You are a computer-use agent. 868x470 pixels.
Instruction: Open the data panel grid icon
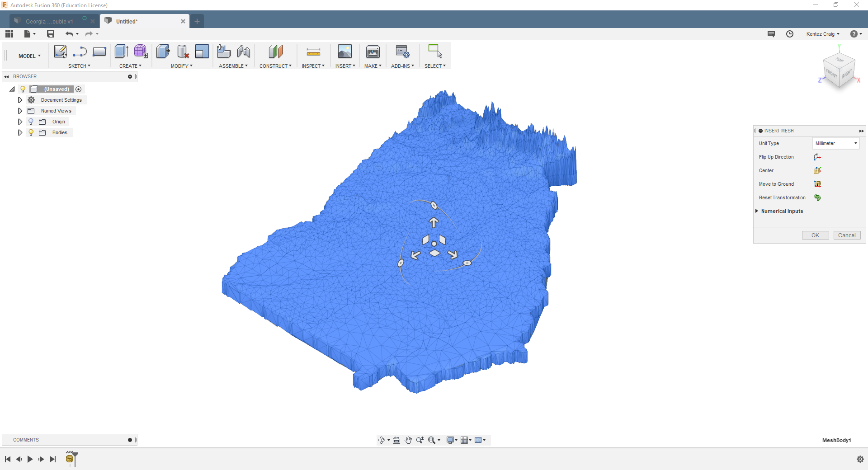coord(9,34)
